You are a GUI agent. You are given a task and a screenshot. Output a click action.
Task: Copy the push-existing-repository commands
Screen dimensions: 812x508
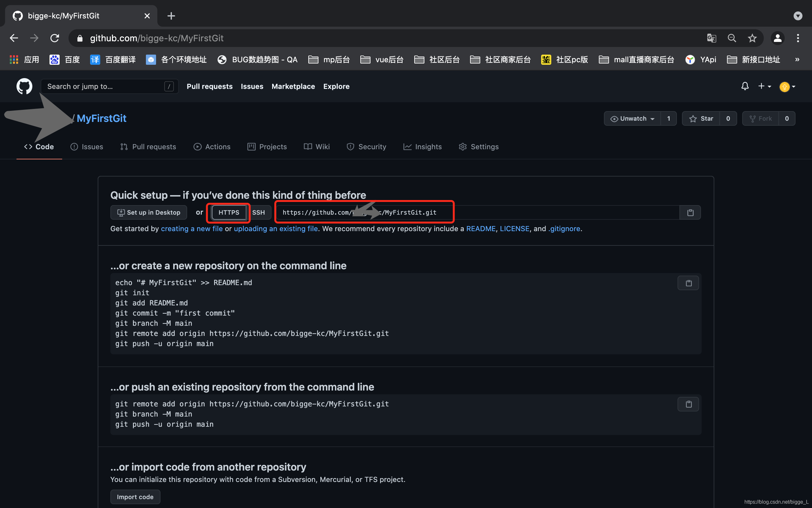[689, 404]
